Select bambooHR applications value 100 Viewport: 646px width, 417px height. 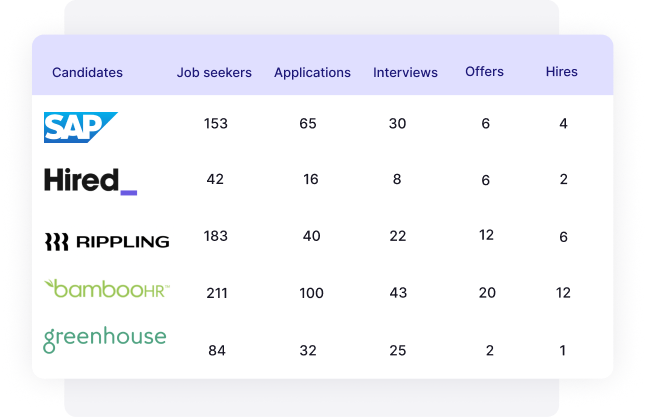311,293
